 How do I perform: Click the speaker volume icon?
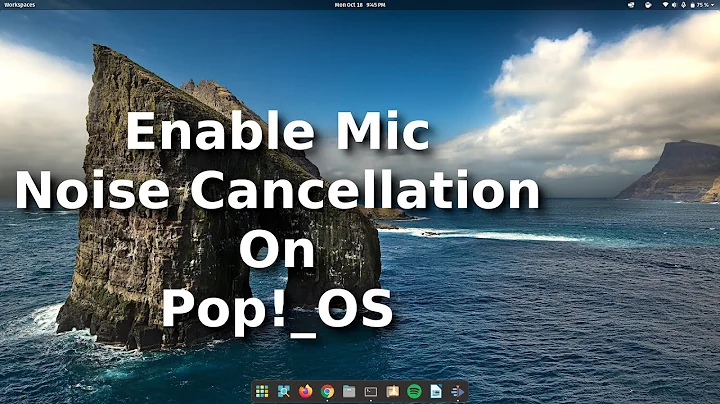[674, 5]
